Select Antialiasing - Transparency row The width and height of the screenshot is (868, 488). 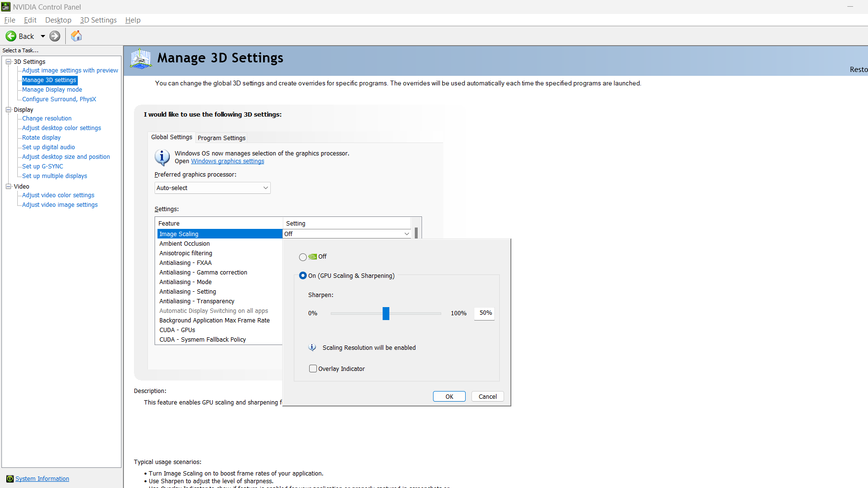(220, 301)
